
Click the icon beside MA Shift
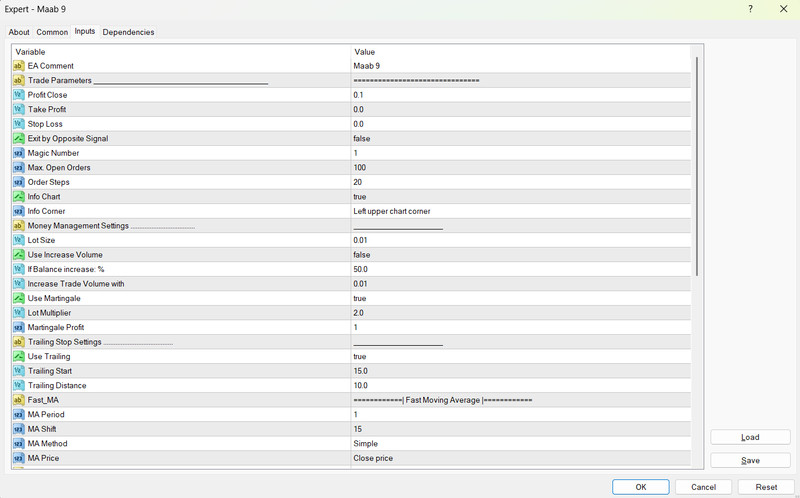18,430
